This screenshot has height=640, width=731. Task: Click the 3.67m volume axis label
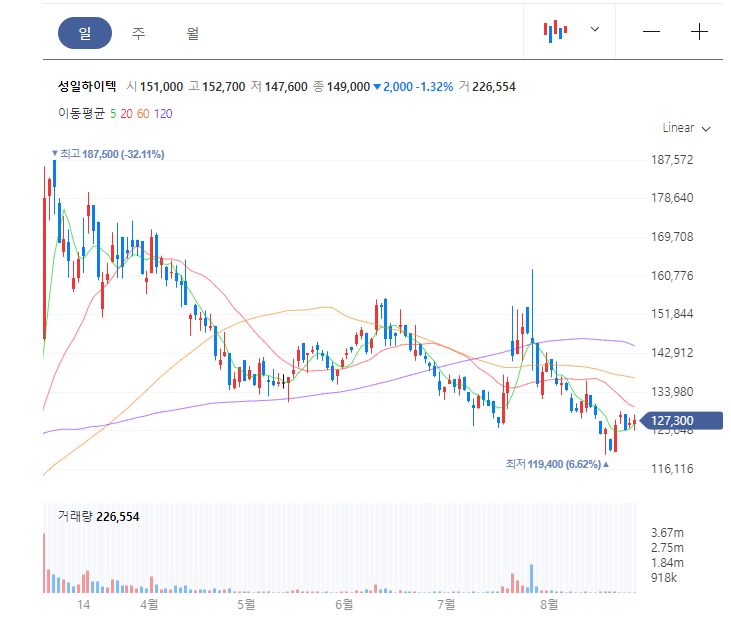click(667, 532)
